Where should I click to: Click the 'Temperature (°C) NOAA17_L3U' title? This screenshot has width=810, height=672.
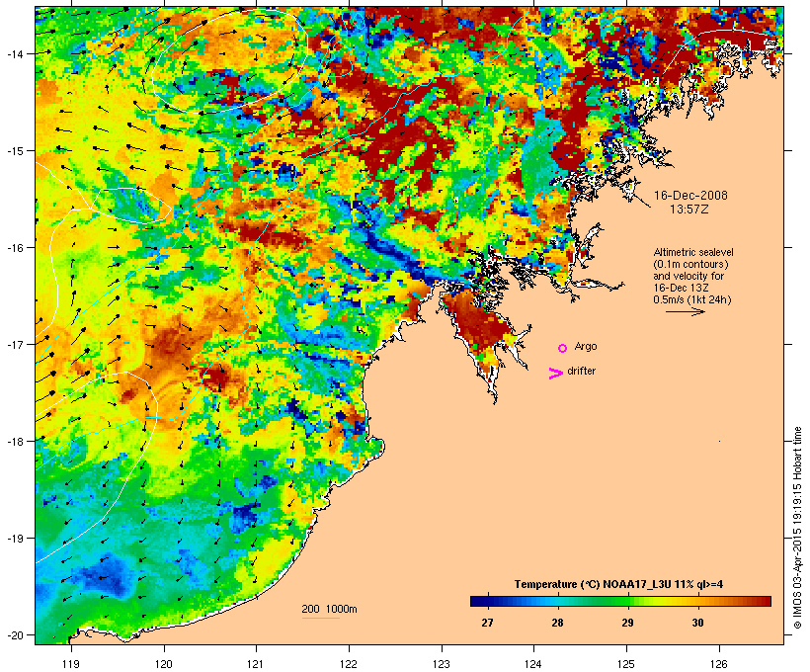point(593,584)
